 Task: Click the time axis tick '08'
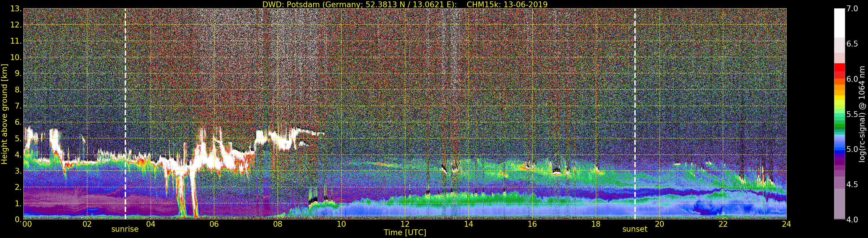pyautogui.click(x=278, y=224)
